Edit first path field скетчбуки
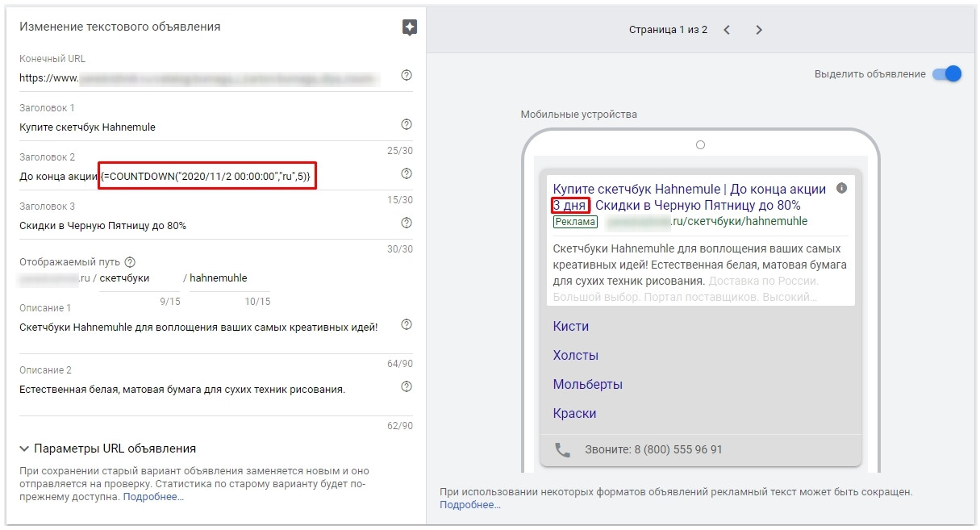This screenshot has height=530, width=980. [140, 278]
